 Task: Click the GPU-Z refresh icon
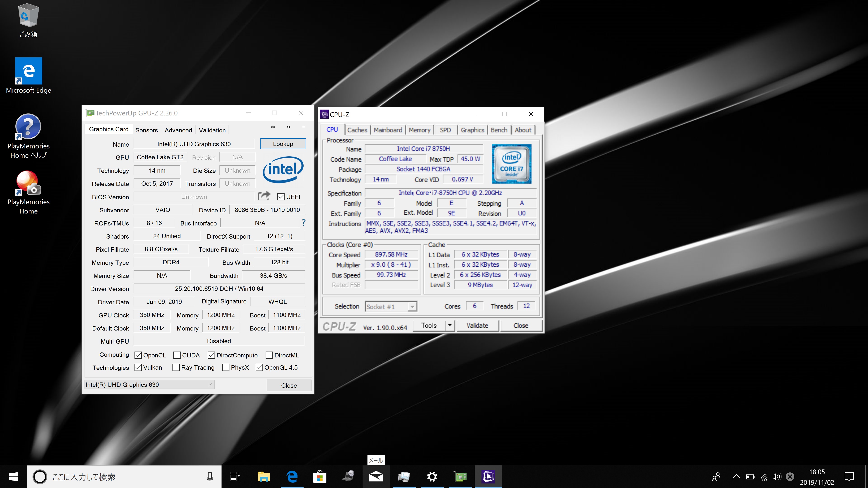288,127
